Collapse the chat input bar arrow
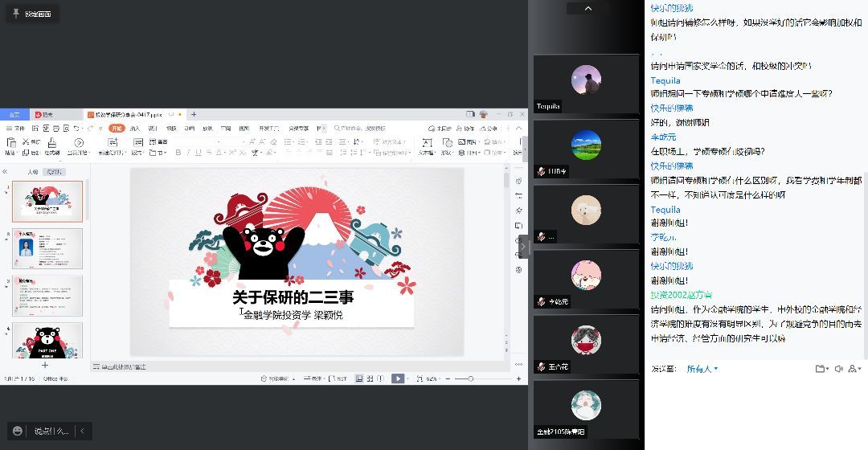 pyautogui.click(x=81, y=432)
